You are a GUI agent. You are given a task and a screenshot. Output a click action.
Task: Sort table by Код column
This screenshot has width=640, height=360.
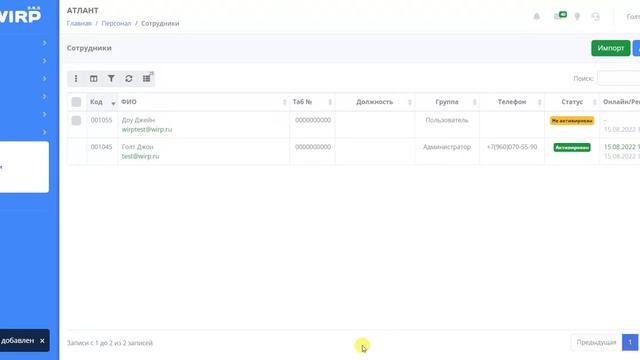coord(102,102)
